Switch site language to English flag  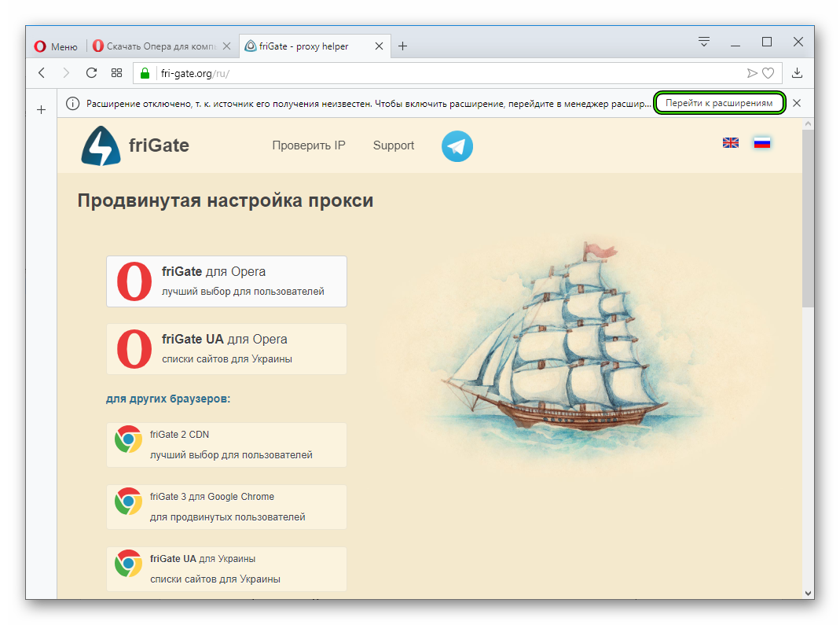tap(731, 142)
